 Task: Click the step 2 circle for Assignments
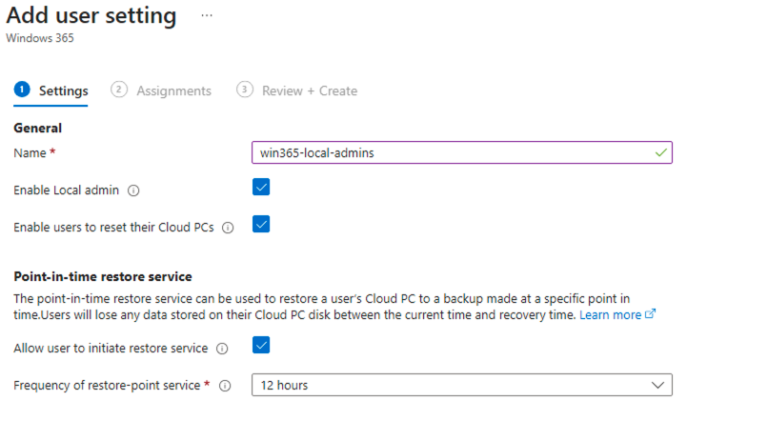[x=119, y=90]
